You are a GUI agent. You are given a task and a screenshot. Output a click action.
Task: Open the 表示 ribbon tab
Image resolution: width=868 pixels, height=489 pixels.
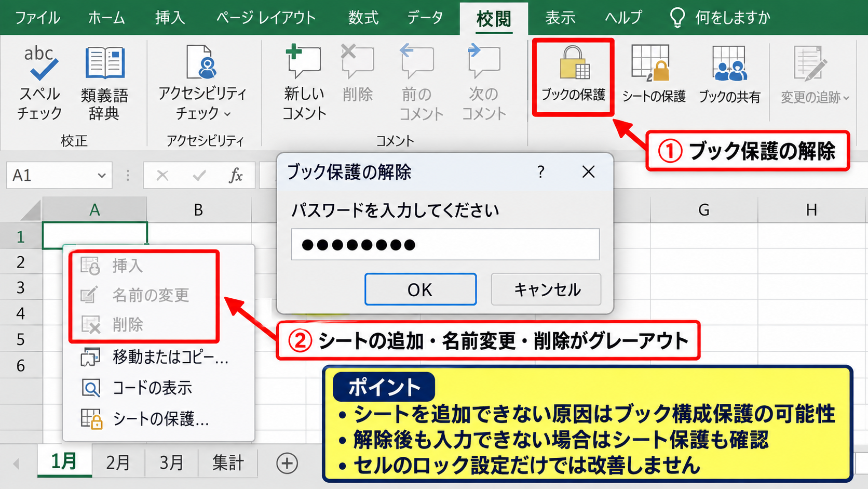click(x=560, y=18)
